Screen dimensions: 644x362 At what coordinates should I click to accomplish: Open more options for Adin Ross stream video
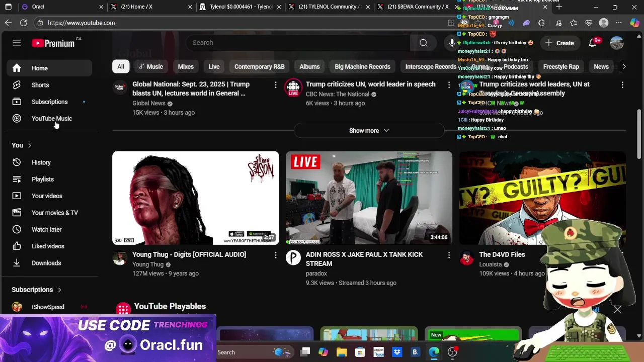coord(449,255)
